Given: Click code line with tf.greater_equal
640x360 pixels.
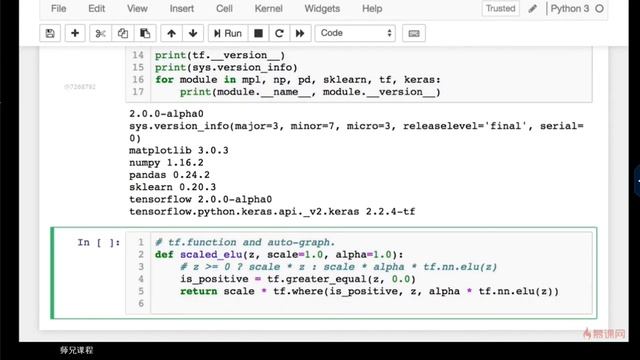Looking at the screenshot, I should pyautogui.click(x=298, y=279).
